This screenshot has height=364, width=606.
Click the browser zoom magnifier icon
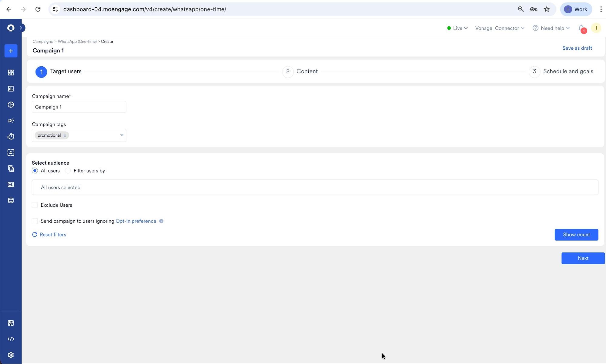coord(521,9)
